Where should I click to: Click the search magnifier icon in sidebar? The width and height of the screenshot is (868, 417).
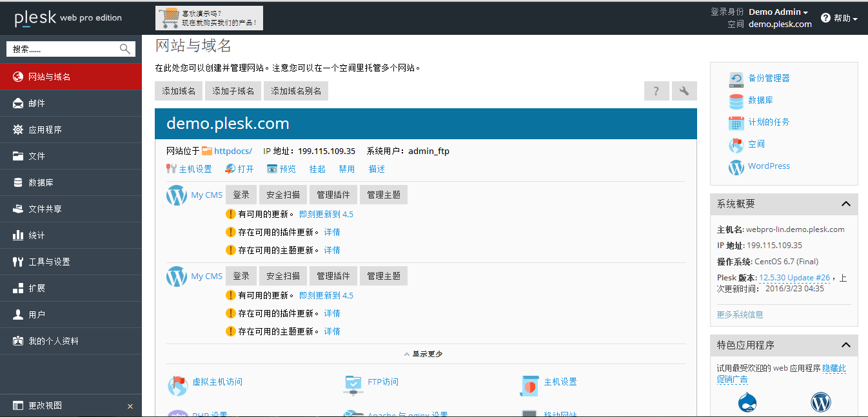pyautogui.click(x=125, y=49)
